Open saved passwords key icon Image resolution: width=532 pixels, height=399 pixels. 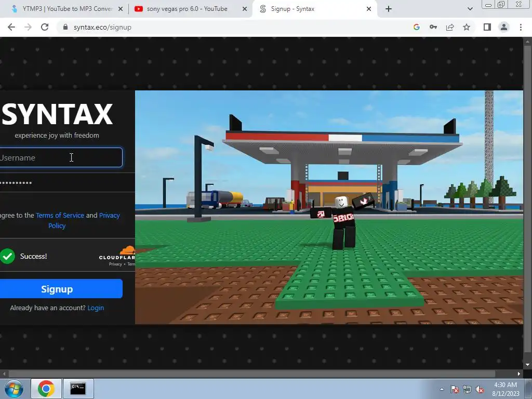pos(433,27)
